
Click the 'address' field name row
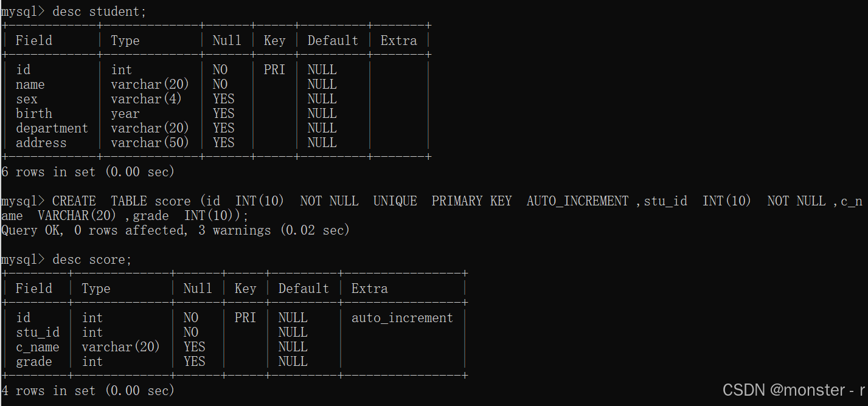pyautogui.click(x=41, y=143)
